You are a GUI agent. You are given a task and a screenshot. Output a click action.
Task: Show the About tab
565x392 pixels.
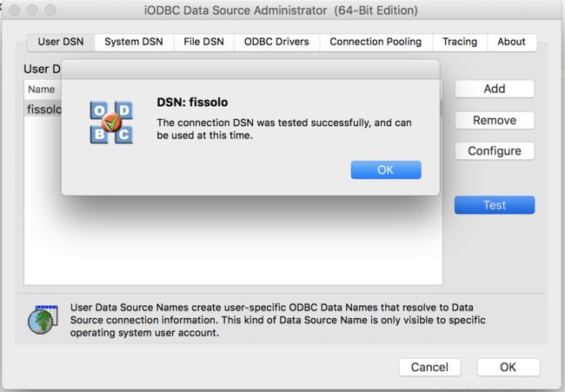511,42
